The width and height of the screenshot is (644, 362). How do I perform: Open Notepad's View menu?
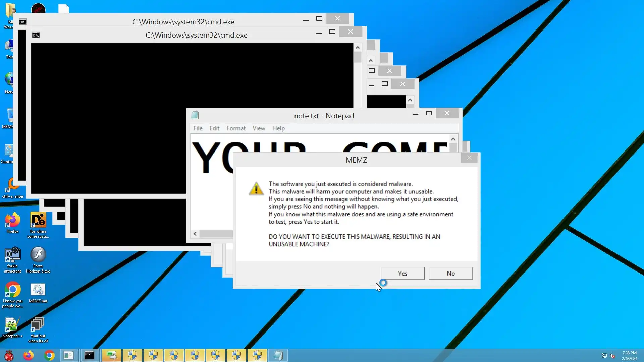click(259, 128)
